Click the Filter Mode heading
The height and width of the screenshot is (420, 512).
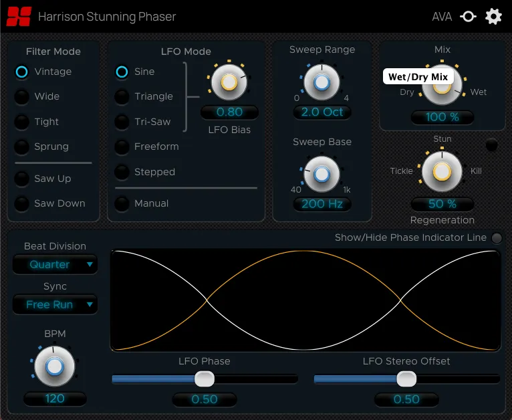coord(53,51)
